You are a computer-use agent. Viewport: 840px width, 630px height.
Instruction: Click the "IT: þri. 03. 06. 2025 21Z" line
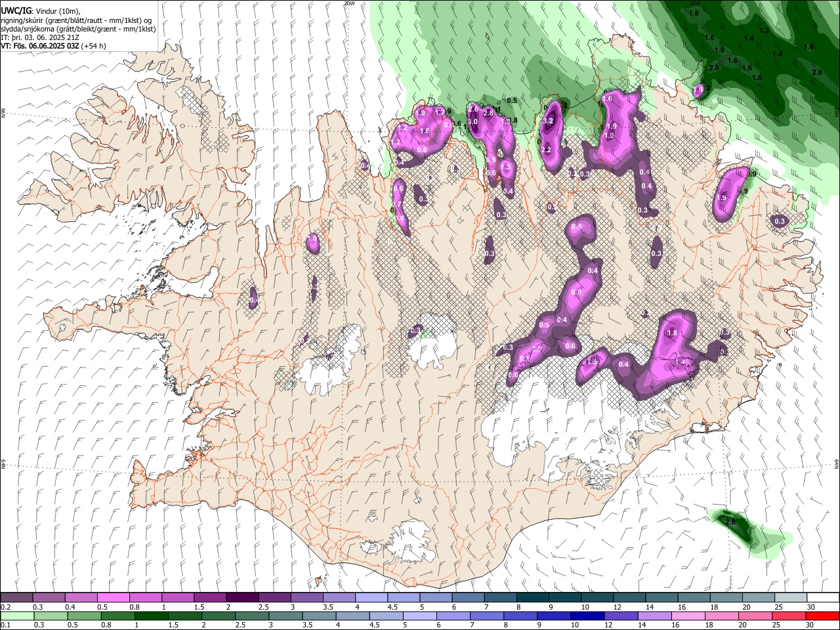41,37
